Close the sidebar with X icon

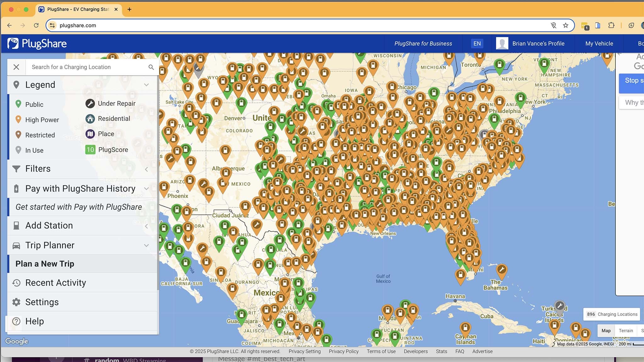[16, 67]
